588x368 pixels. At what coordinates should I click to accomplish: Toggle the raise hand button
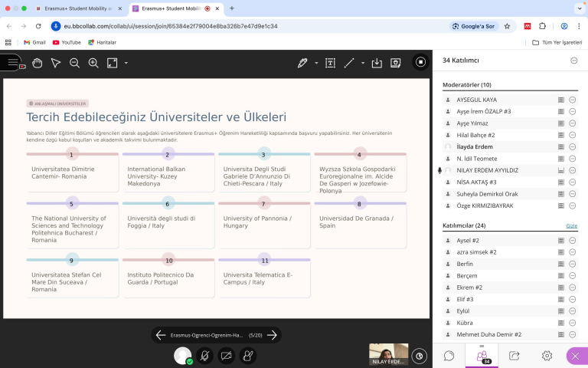pyautogui.click(x=247, y=356)
